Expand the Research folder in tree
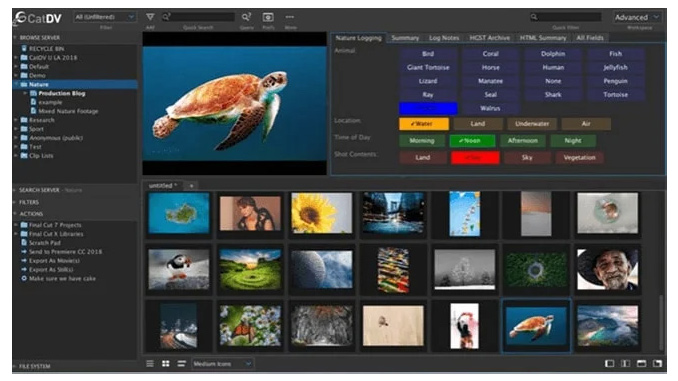This screenshot has width=678, height=381. pyautogui.click(x=16, y=120)
